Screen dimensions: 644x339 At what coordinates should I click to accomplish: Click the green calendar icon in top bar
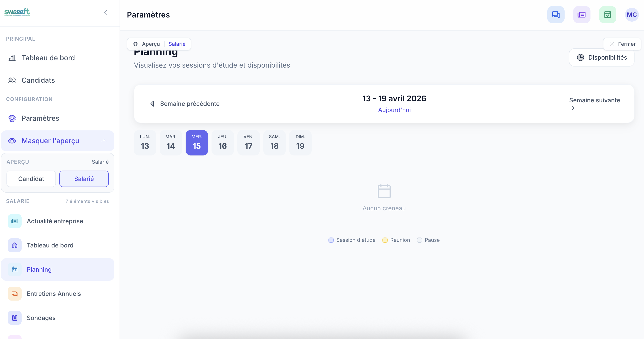(608, 14)
